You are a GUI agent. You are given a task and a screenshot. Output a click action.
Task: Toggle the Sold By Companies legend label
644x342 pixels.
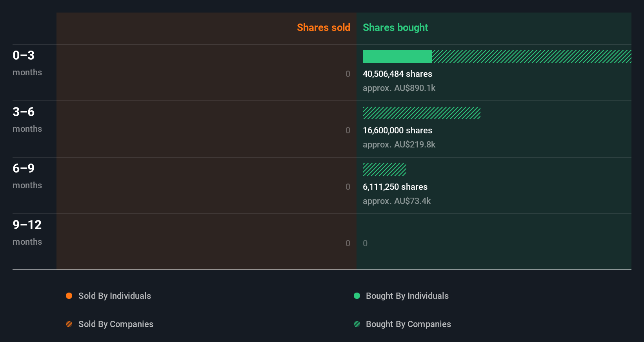tap(116, 324)
